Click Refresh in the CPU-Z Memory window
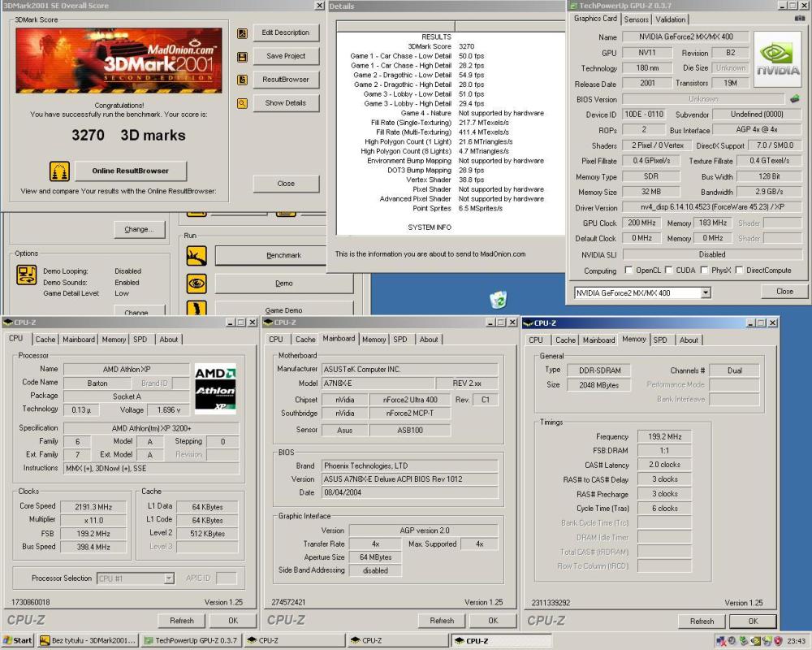The width and height of the screenshot is (812, 650). (x=701, y=620)
